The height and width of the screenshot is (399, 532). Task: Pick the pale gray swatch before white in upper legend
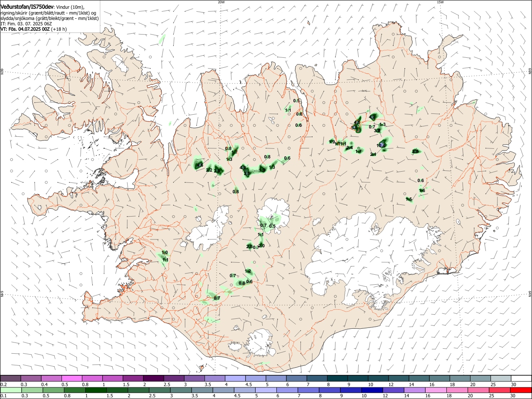(501, 379)
